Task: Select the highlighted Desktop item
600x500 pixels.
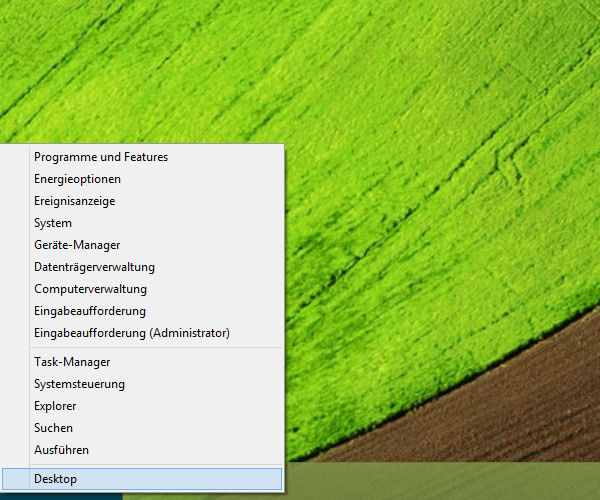Action: pos(142,479)
